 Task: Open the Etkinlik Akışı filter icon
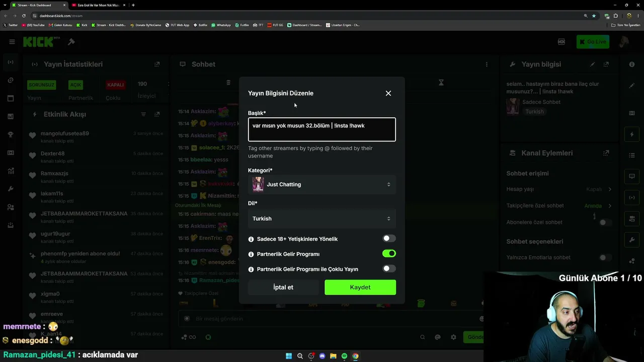point(143,114)
